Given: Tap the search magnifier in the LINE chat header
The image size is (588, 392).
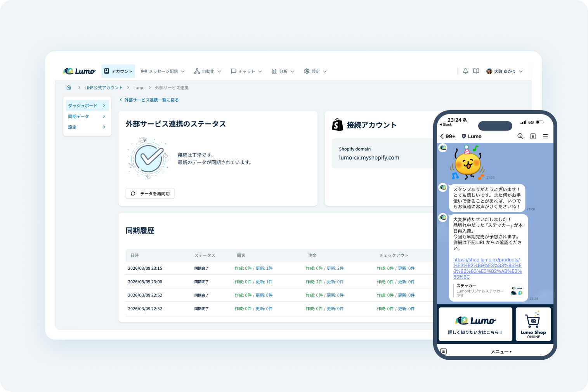Looking at the screenshot, I should (x=520, y=136).
